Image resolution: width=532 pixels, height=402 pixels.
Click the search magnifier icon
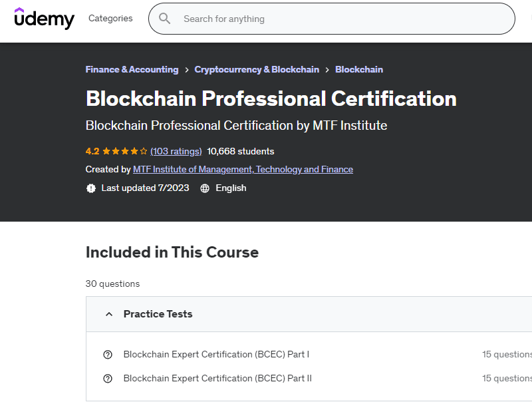click(x=165, y=19)
